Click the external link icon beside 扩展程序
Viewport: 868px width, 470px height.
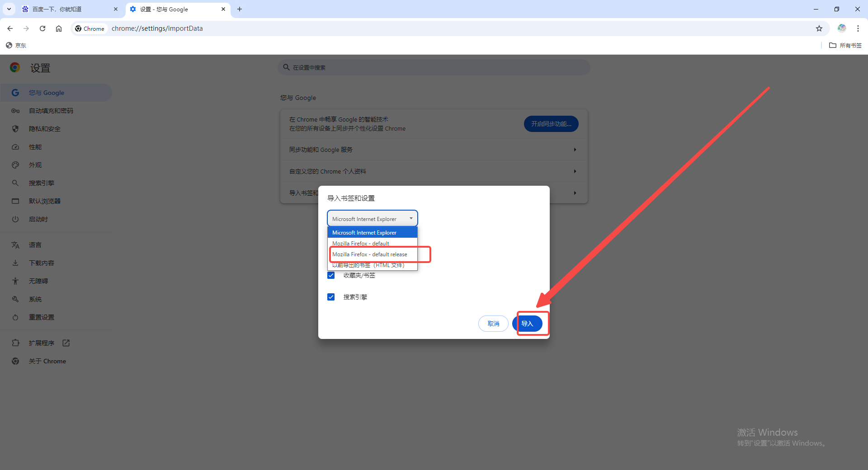(x=66, y=343)
